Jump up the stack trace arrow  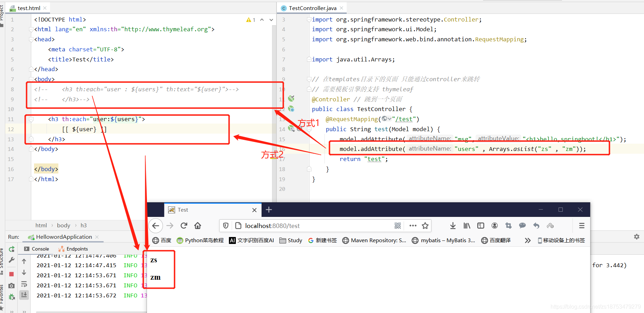click(x=24, y=261)
